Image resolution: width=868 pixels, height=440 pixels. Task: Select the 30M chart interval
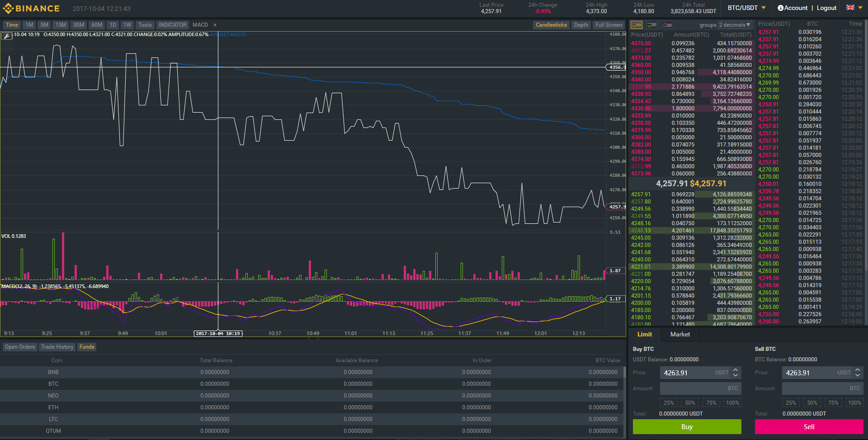click(x=79, y=25)
